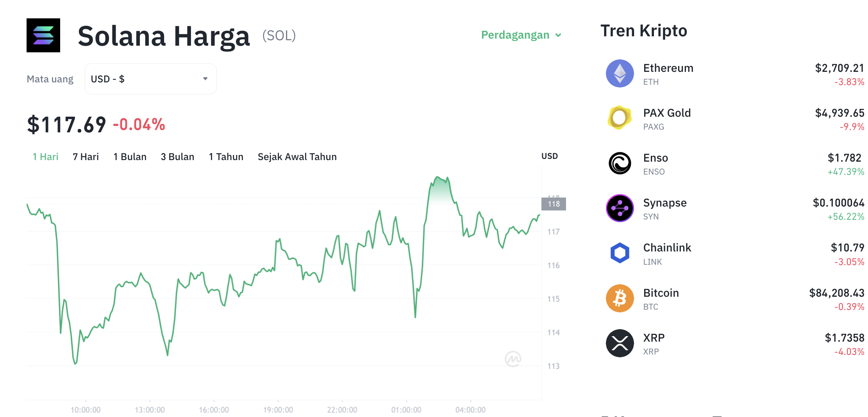Click the XRP coin icon

click(x=620, y=343)
